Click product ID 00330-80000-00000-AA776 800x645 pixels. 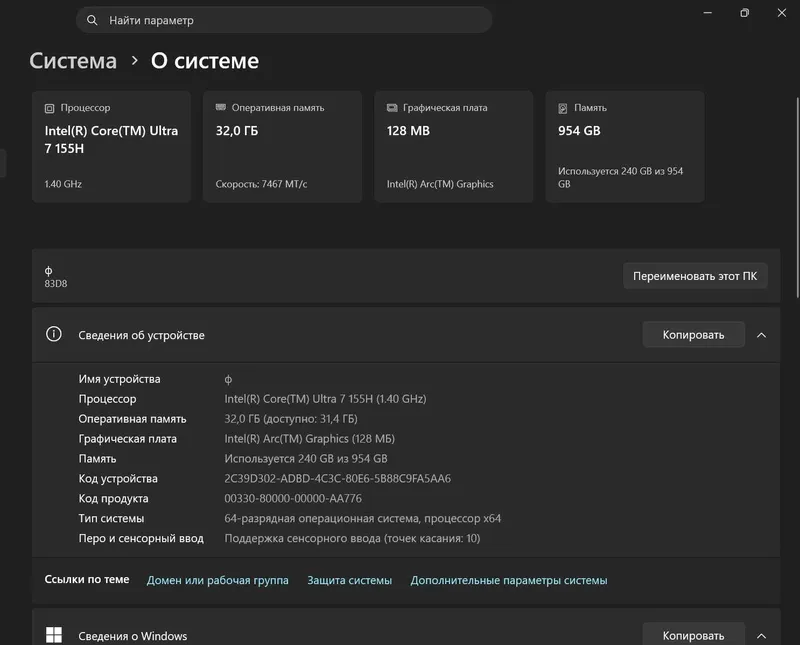pyautogui.click(x=293, y=499)
